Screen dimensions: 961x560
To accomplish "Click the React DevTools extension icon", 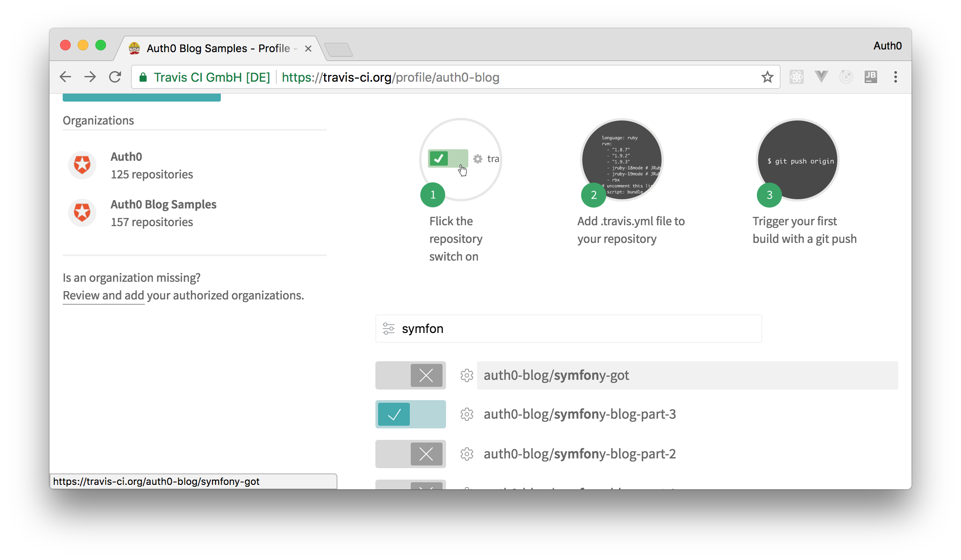I will 796,77.
